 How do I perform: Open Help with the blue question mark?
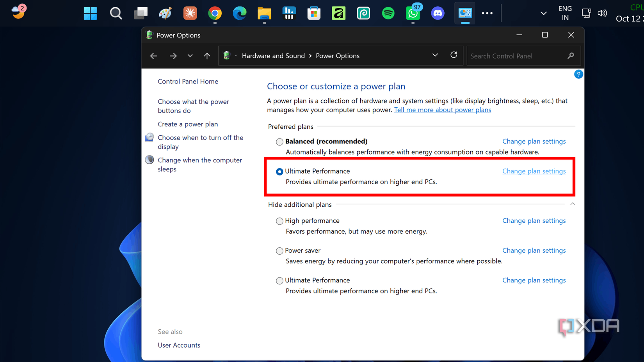[578, 74]
